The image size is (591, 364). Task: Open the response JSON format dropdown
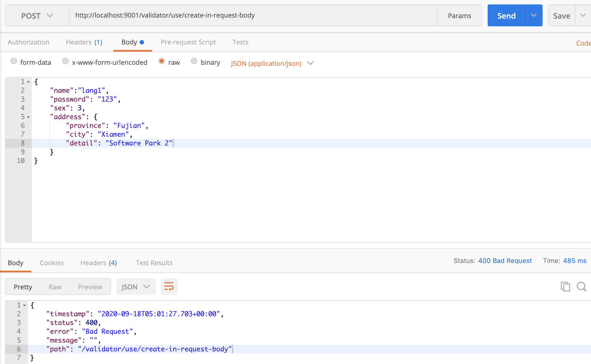[136, 287]
